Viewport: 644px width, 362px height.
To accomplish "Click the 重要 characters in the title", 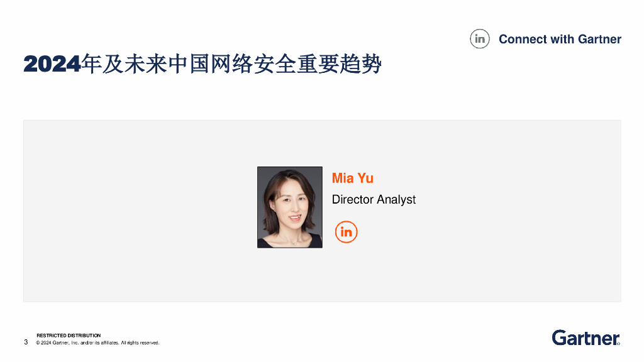I will click(x=318, y=65).
